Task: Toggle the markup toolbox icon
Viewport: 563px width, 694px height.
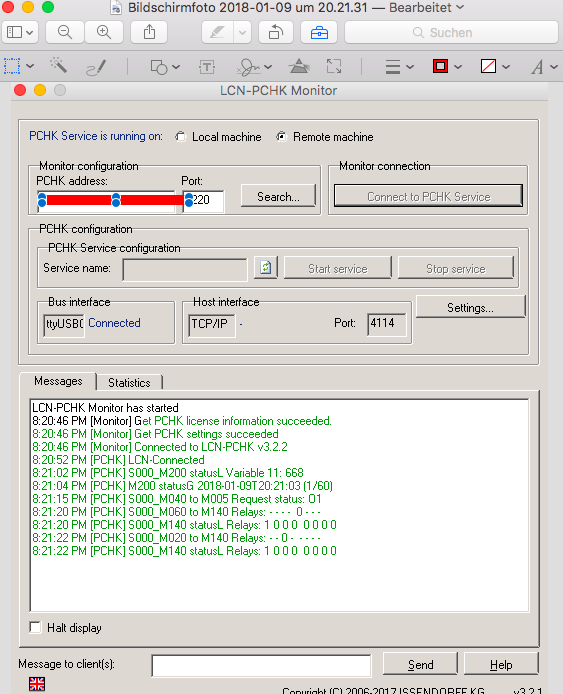Action: pos(319,32)
